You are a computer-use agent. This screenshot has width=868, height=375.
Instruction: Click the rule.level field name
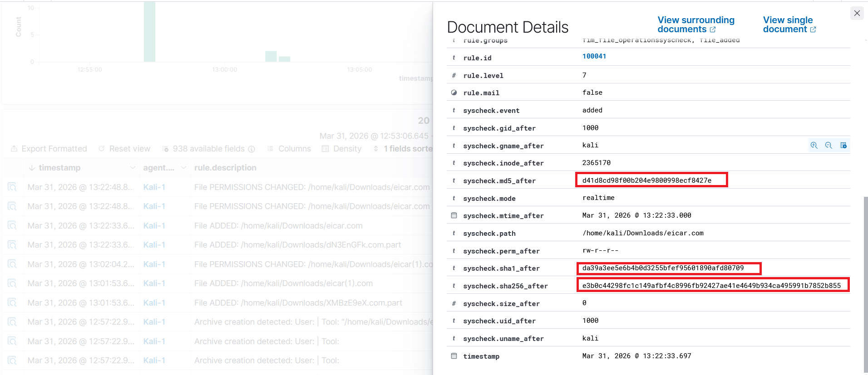click(x=483, y=76)
